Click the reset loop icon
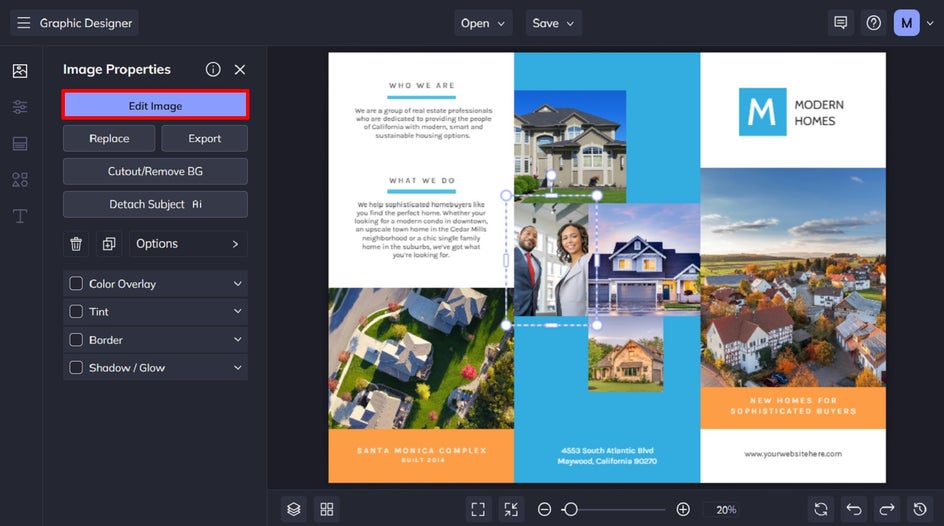 [821, 509]
